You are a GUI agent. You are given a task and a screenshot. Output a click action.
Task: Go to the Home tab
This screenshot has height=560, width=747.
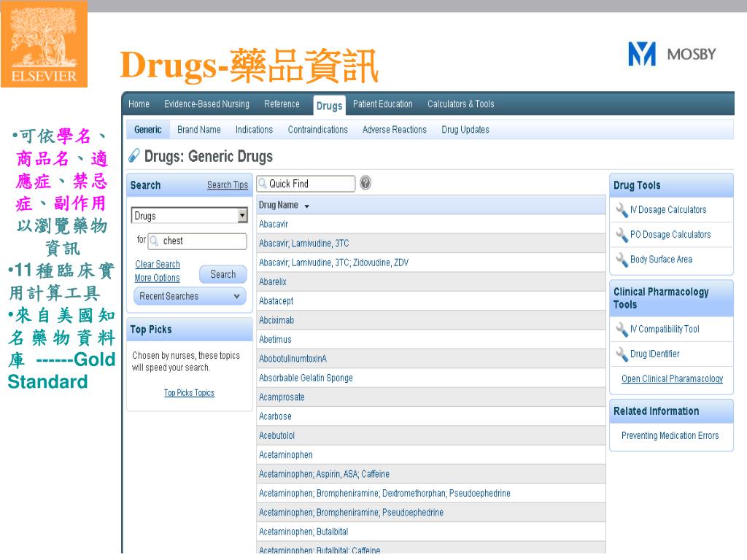[139, 104]
